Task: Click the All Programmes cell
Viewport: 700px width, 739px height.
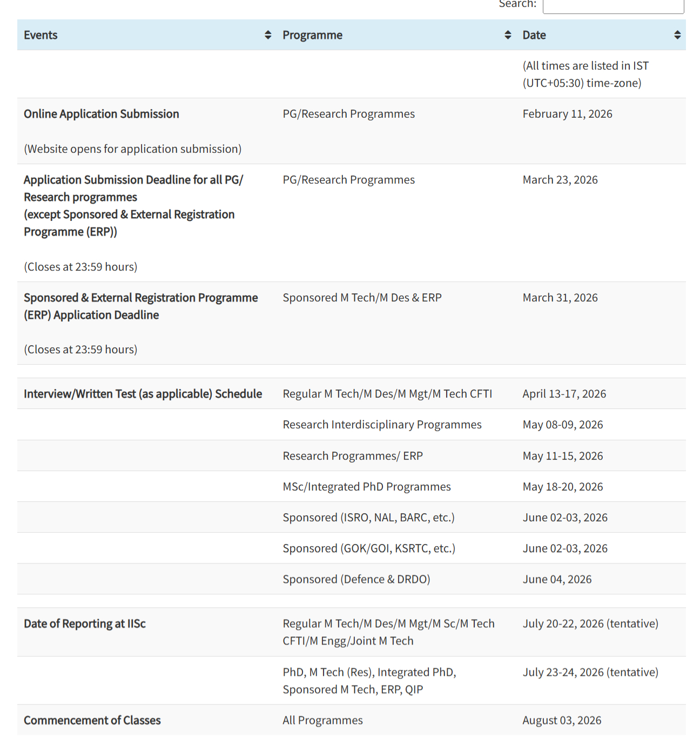Action: 322,720
